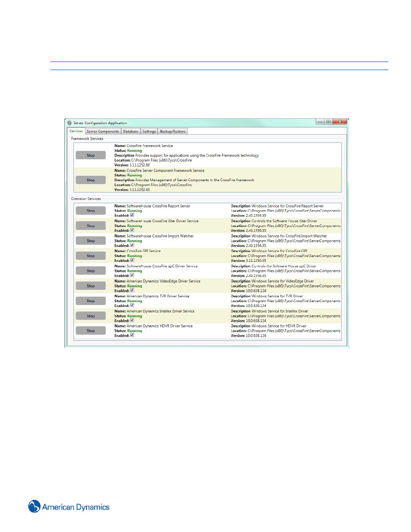The width and height of the screenshot is (411, 532).
Task: Maximize the Server Configuration Application window
Action: (x=328, y=122)
